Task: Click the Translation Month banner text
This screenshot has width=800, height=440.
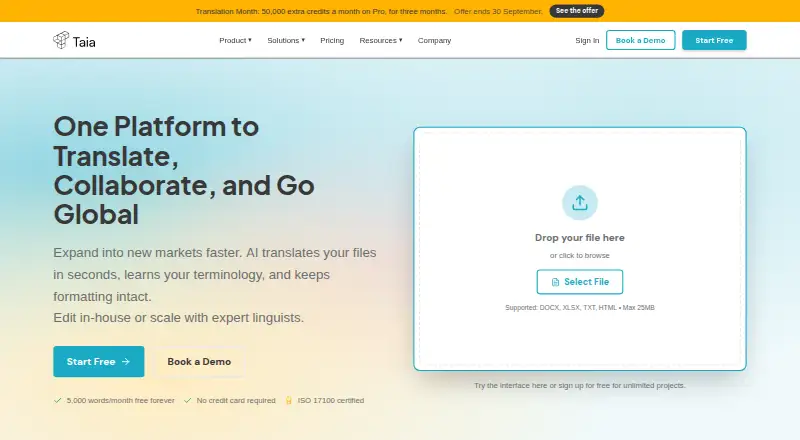Action: (x=321, y=11)
